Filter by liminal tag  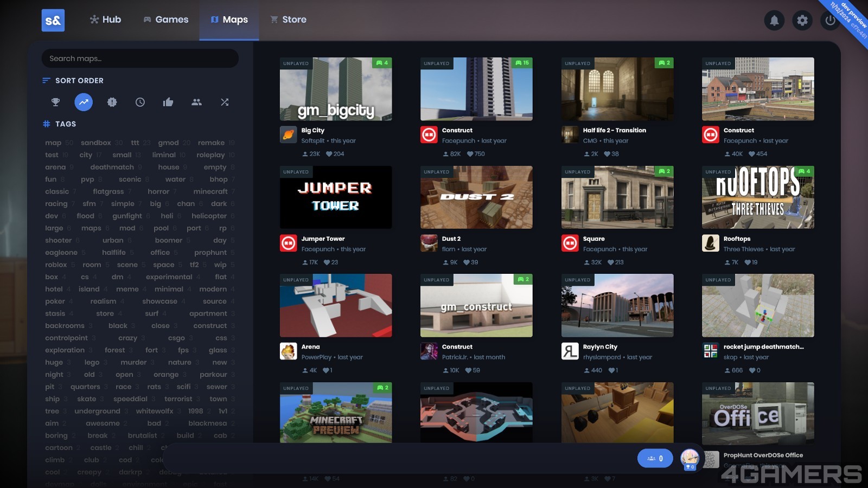coord(164,155)
